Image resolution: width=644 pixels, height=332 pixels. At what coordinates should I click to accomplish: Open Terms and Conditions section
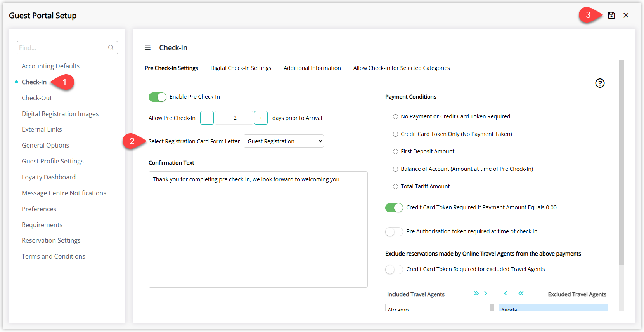54,256
